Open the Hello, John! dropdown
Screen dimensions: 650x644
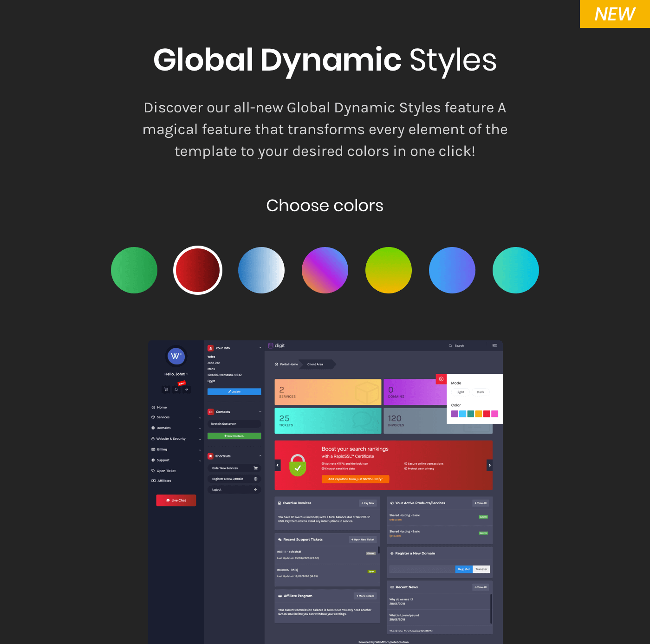click(176, 374)
